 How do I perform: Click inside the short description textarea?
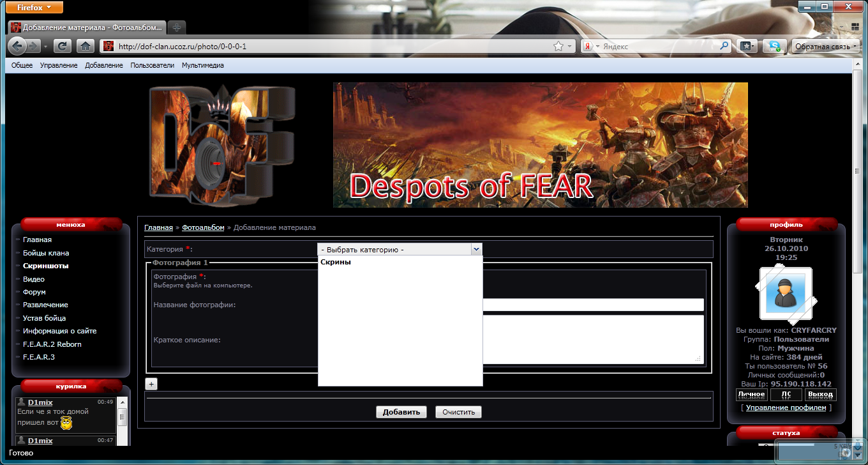[593, 339]
